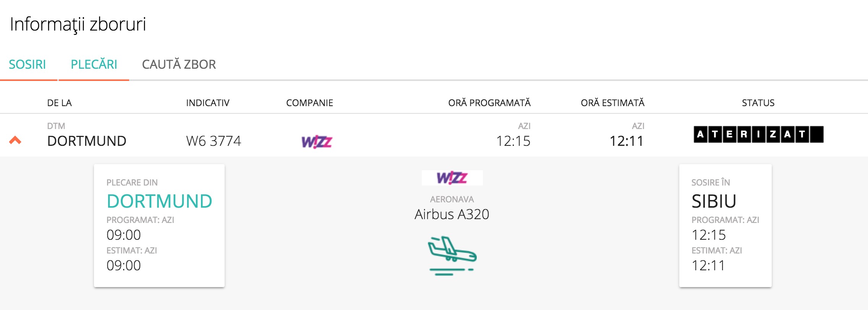
Task: Click the ATERIZAT status board
Action: coord(758,134)
